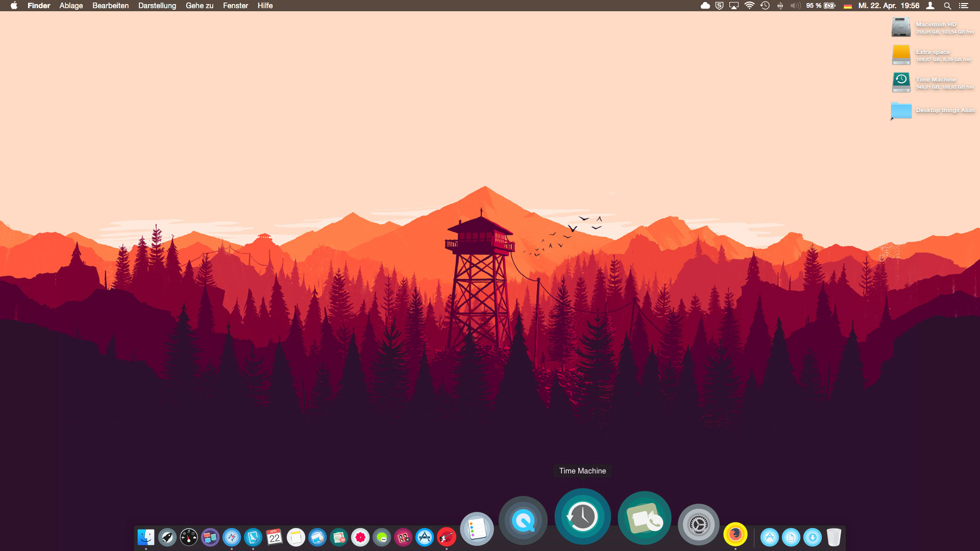
Task: Open Maps icon in Dock
Action: (339, 537)
